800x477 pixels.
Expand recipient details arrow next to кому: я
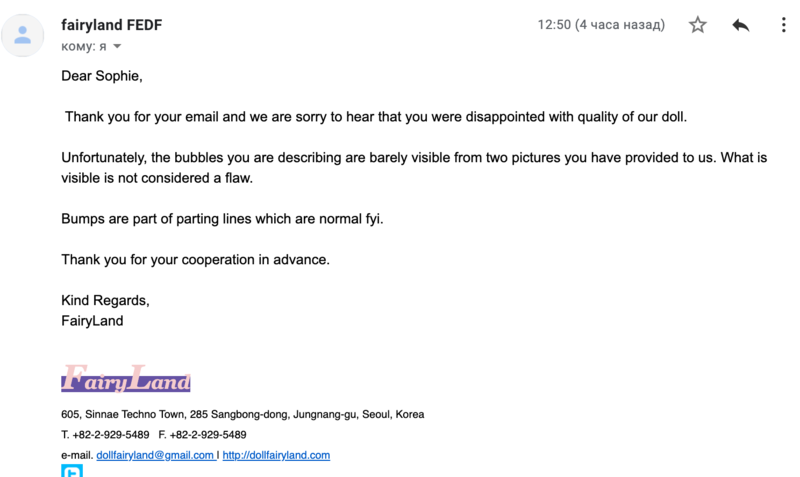[x=117, y=46]
